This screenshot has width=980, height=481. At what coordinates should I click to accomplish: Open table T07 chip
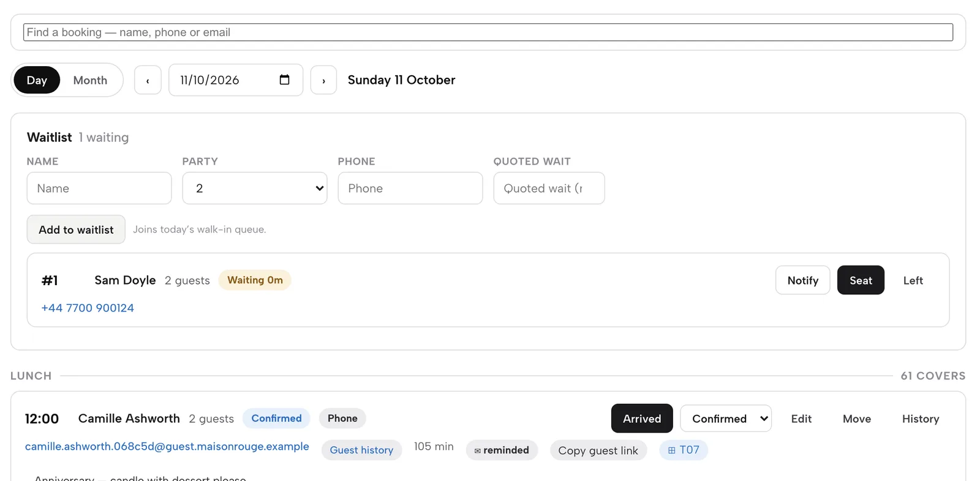(x=684, y=450)
